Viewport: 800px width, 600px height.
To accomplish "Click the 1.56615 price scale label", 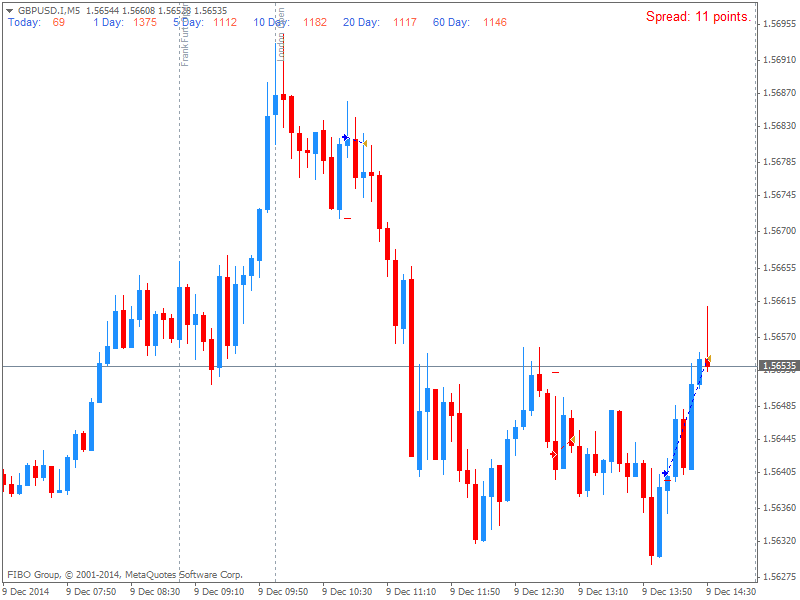I will pyautogui.click(x=779, y=301).
